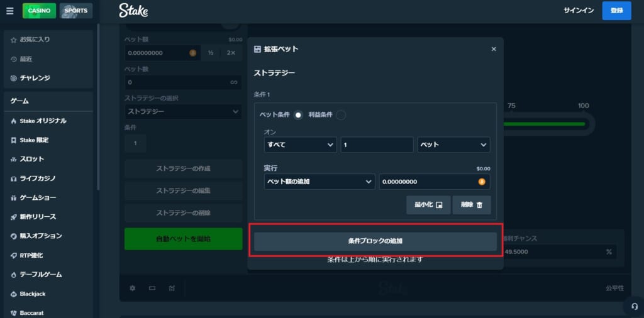
Task: Click the win chance field 49.5000
Action: pyautogui.click(x=560, y=252)
